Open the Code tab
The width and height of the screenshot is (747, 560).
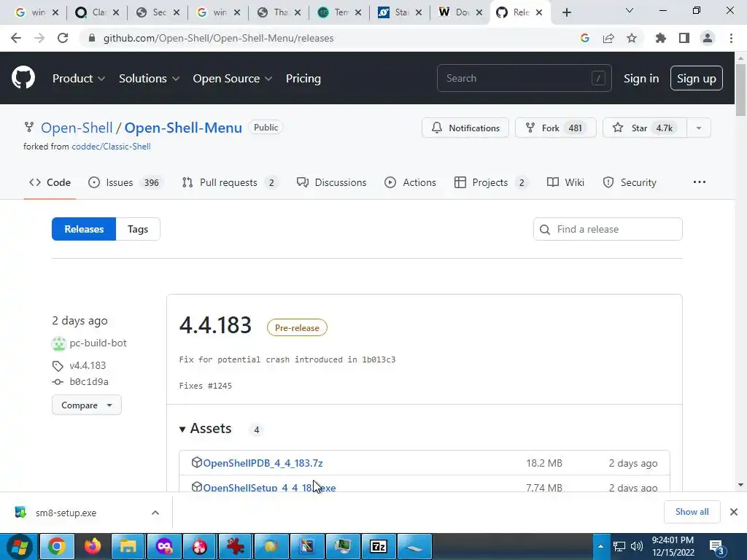click(x=50, y=182)
